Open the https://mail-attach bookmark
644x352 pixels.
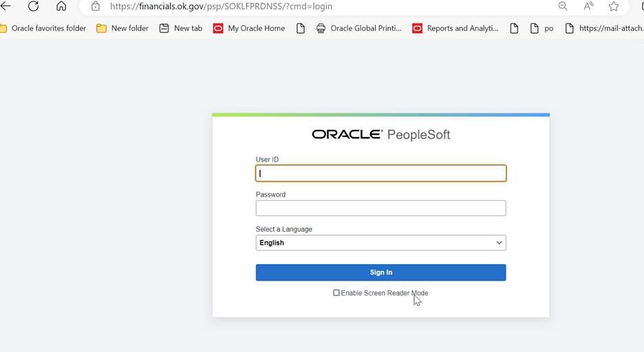coord(604,28)
